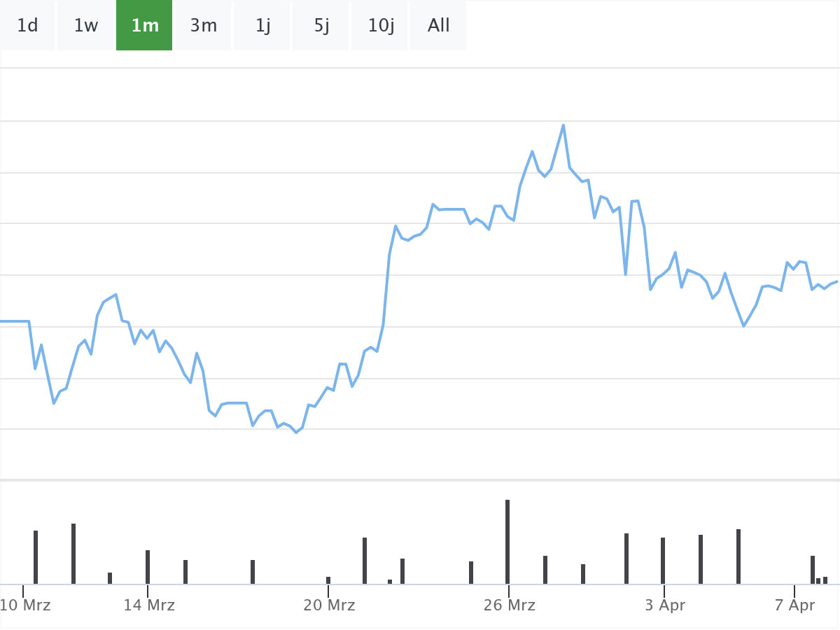Click the 26 Mrz date label
This screenshot has width=840, height=630.
509,605
